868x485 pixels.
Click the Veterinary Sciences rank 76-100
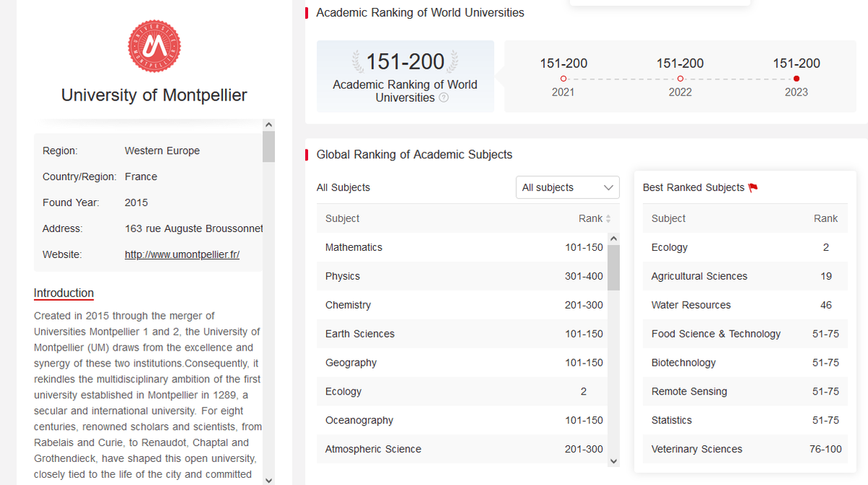click(x=826, y=450)
